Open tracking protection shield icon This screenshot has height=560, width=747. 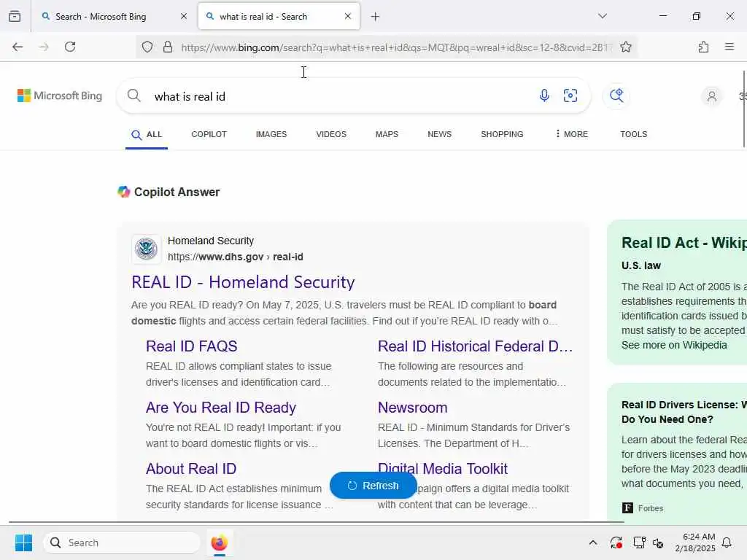coord(147,47)
